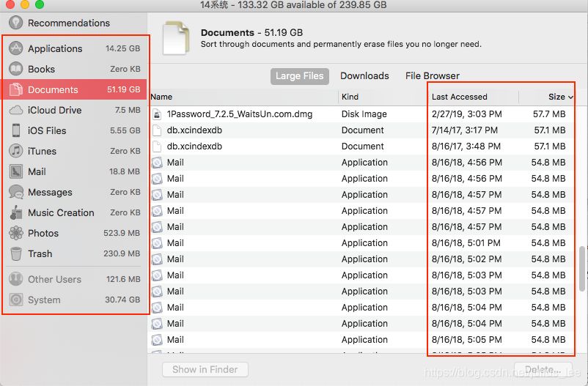
Task: Click the Documents sidebar icon
Action: point(15,89)
